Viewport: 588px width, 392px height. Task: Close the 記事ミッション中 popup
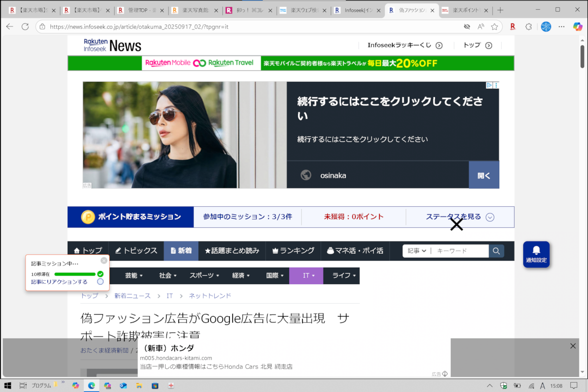(104, 261)
